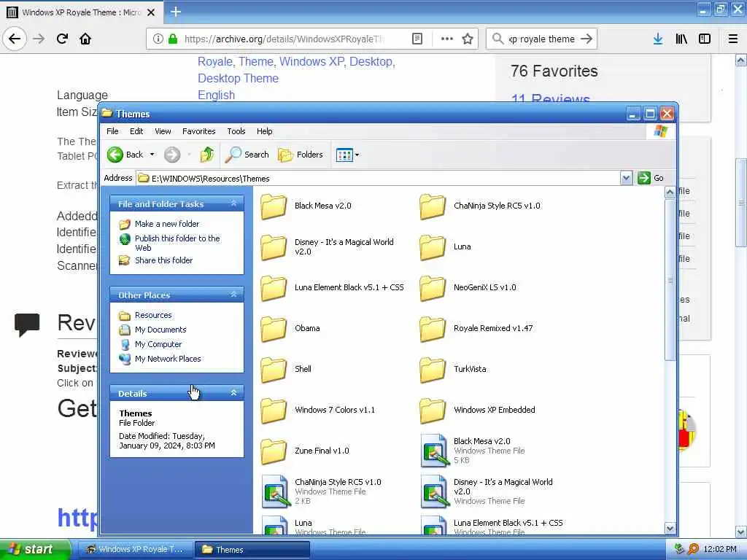Image resolution: width=747 pixels, height=560 pixels.
Task: Select the Windows XP Embedded folder
Action: tap(477, 410)
